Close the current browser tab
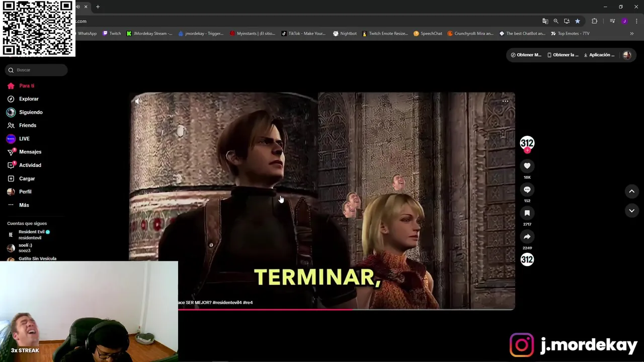Image resolution: width=644 pixels, height=362 pixels. click(x=86, y=7)
